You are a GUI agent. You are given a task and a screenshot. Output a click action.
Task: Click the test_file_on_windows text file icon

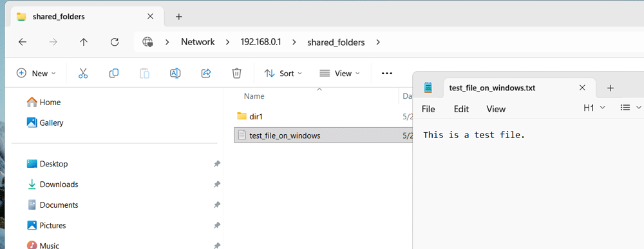242,135
